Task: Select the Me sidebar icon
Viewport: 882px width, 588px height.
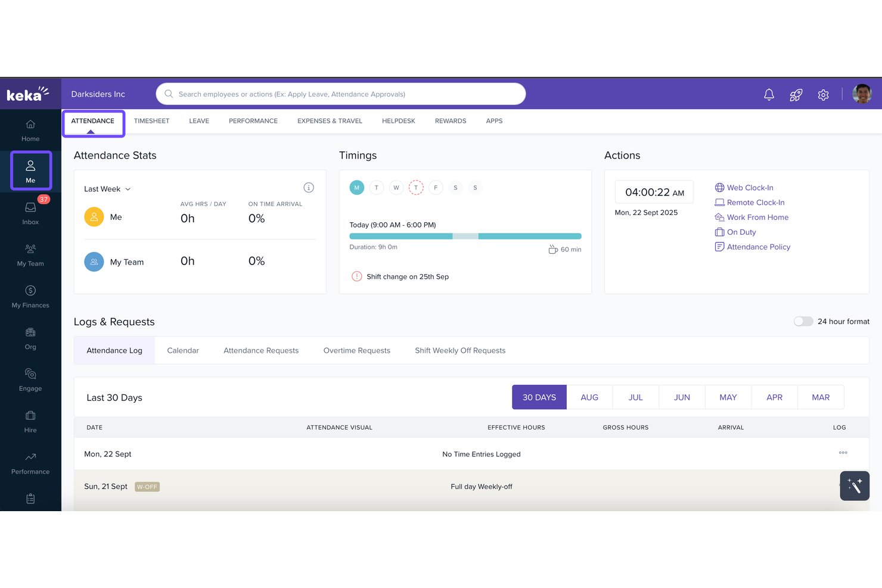Action: coord(30,171)
